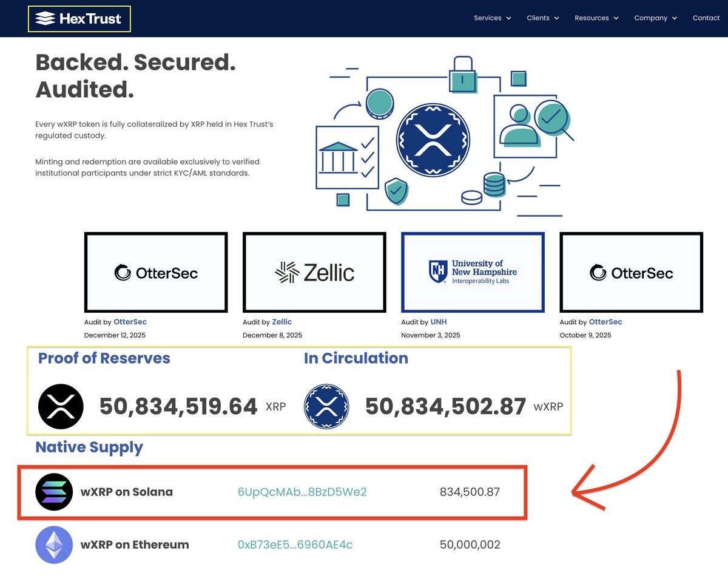The image size is (728, 578).
Task: Select the Backed. Secured. Audited. headline
Action: tap(136, 76)
